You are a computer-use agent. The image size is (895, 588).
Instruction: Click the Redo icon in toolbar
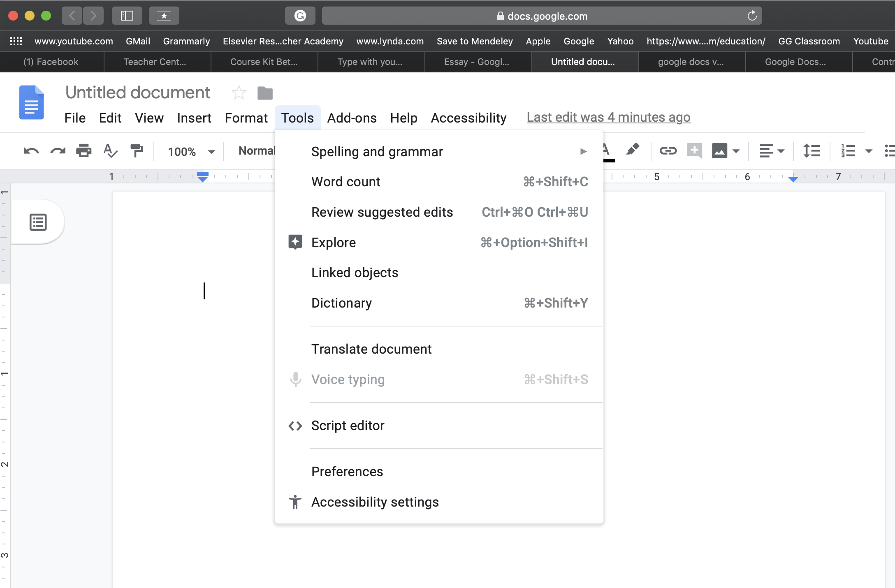pyautogui.click(x=58, y=152)
